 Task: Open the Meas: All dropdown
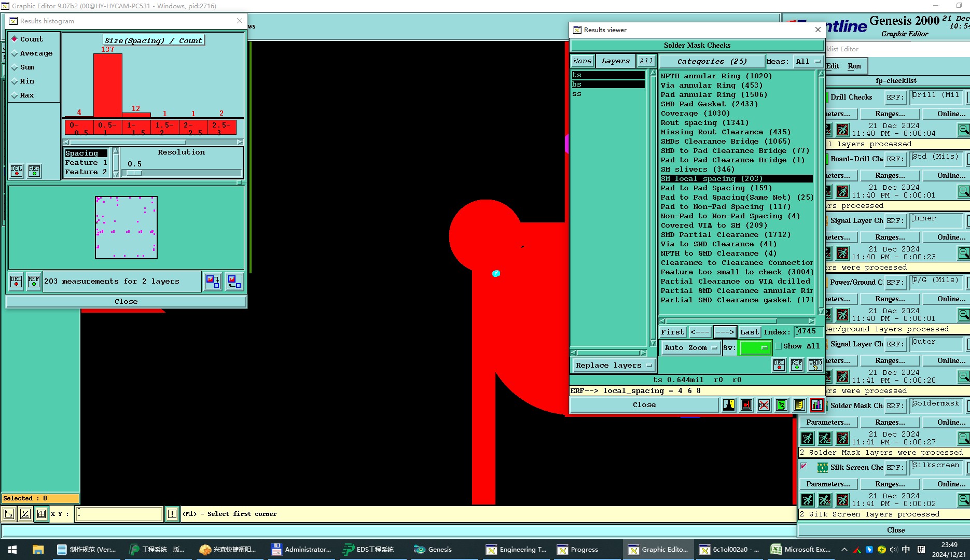pos(808,61)
